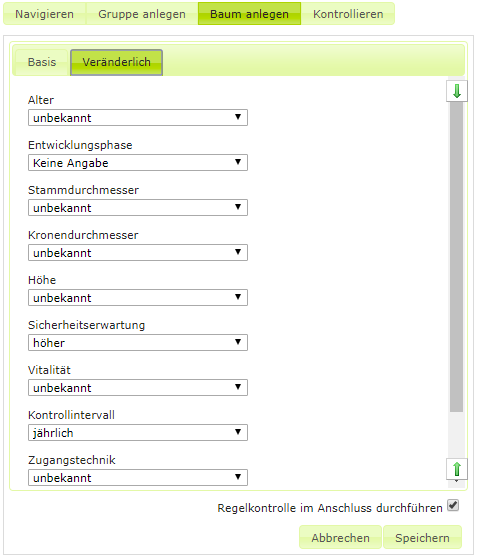Click the green up arrow scroll icon
The image size is (478, 559).
(x=457, y=469)
